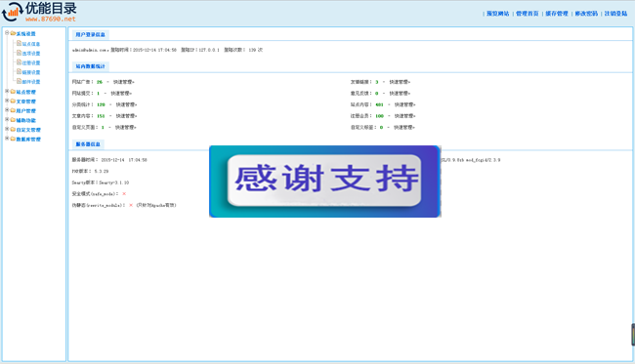
Task: Open 缓存管理 in the header
Action: tap(557, 14)
